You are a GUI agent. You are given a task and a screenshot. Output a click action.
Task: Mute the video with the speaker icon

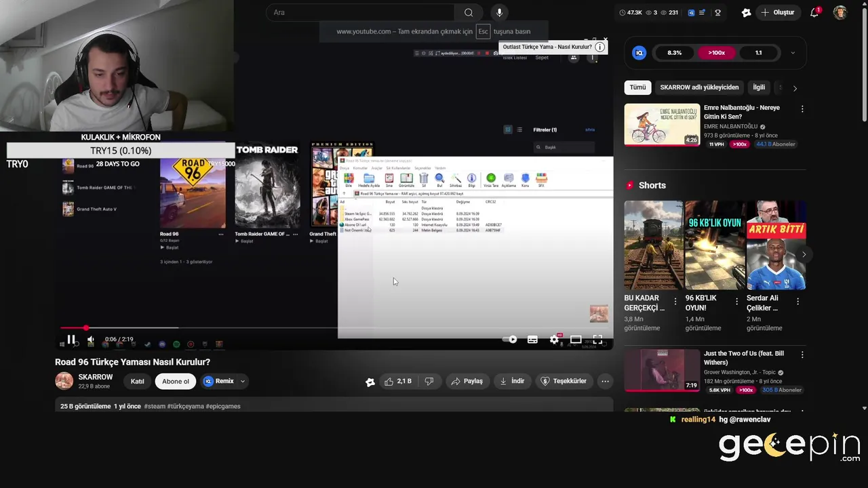(91, 340)
